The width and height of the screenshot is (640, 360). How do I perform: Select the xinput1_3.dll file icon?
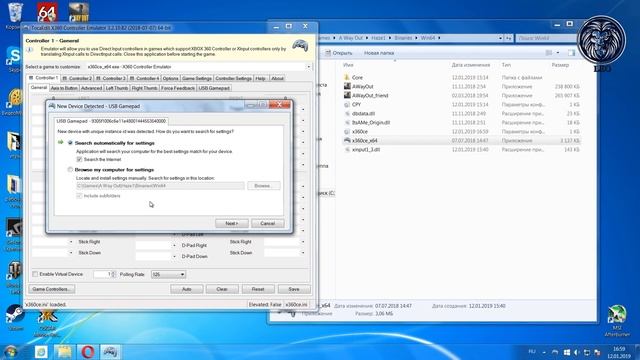coord(347,149)
